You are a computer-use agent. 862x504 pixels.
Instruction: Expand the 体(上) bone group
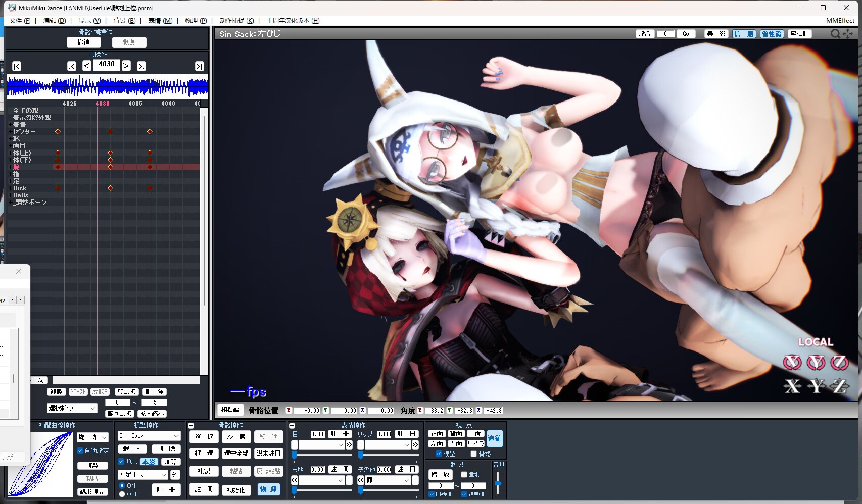pos(10,153)
